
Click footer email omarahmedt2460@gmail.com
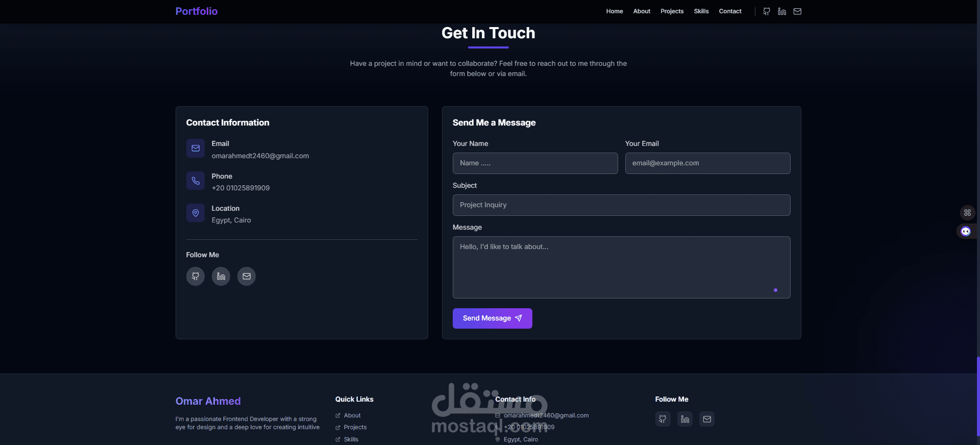[546, 416]
